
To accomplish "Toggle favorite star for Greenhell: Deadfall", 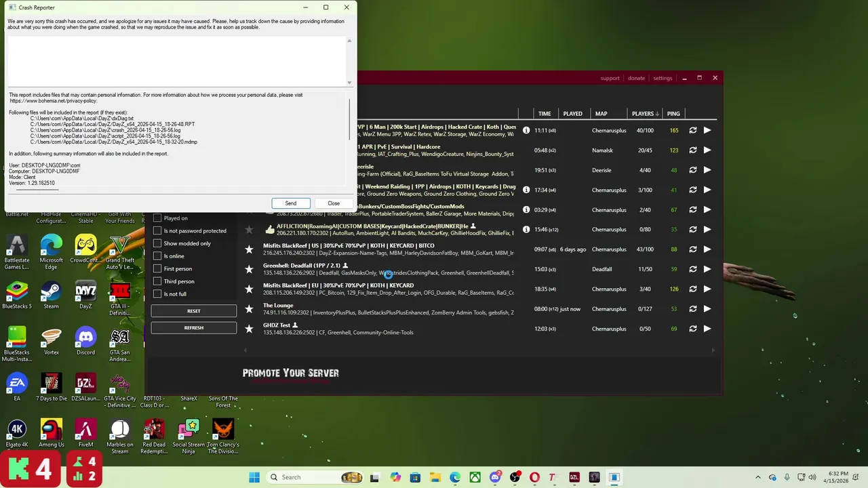I will tap(249, 269).
